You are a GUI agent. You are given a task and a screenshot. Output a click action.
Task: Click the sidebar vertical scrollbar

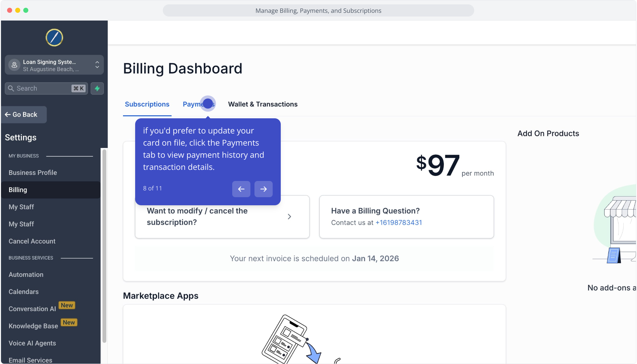click(x=104, y=246)
